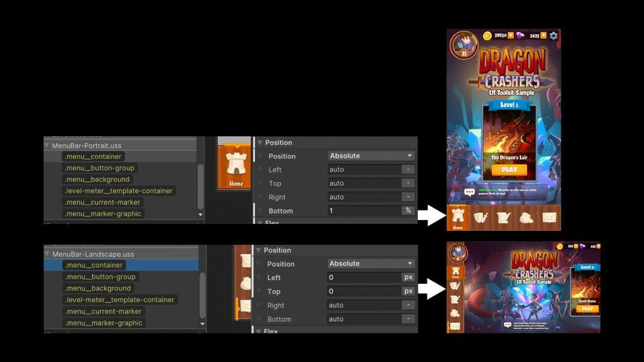Click the purple gem icon in landscape preview
The height and width of the screenshot is (362, 644).
point(582,246)
